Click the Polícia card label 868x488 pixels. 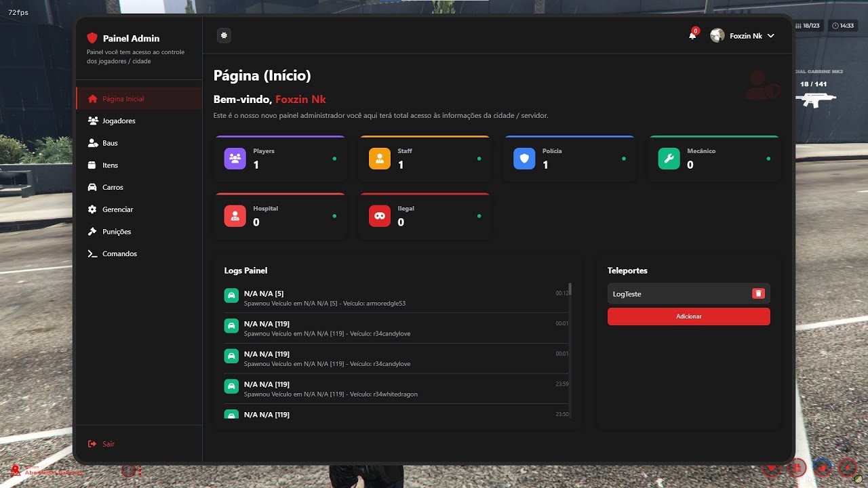pyautogui.click(x=552, y=151)
